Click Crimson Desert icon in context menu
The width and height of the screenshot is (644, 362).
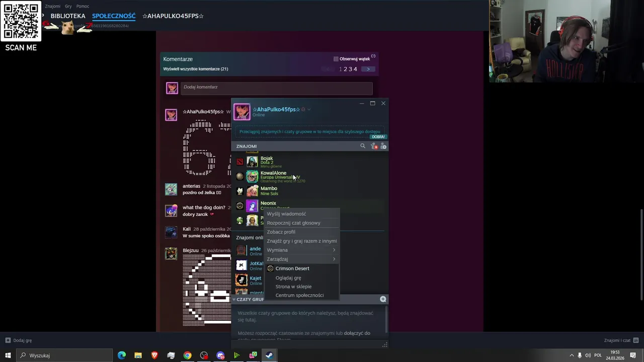coord(270,268)
